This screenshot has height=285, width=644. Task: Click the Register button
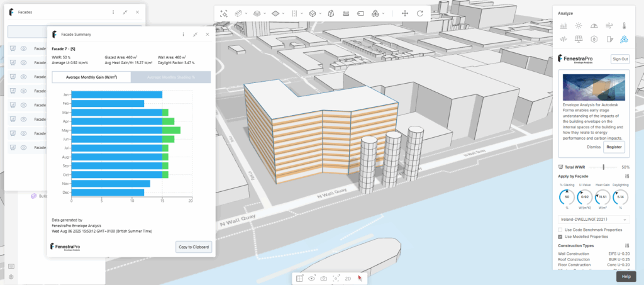[x=614, y=147]
